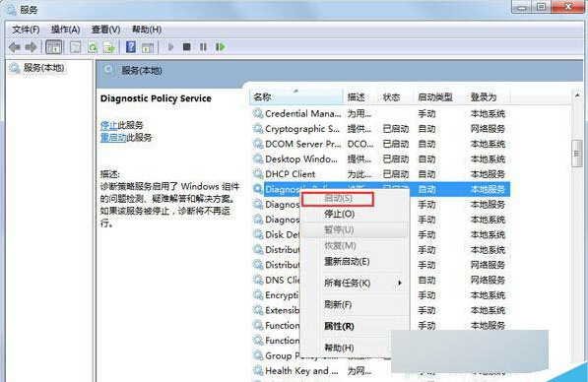Click the gear icon of Disk Defragmenter row
Viewport: 588px width, 382px height.
pyautogui.click(x=258, y=234)
